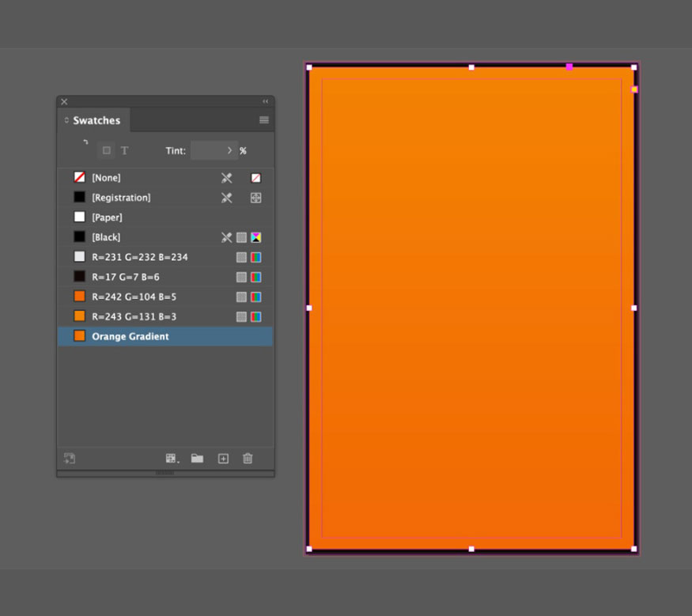The height and width of the screenshot is (616, 692).
Task: Collapse the panel using double-arrow icon
Action: pyautogui.click(x=265, y=101)
